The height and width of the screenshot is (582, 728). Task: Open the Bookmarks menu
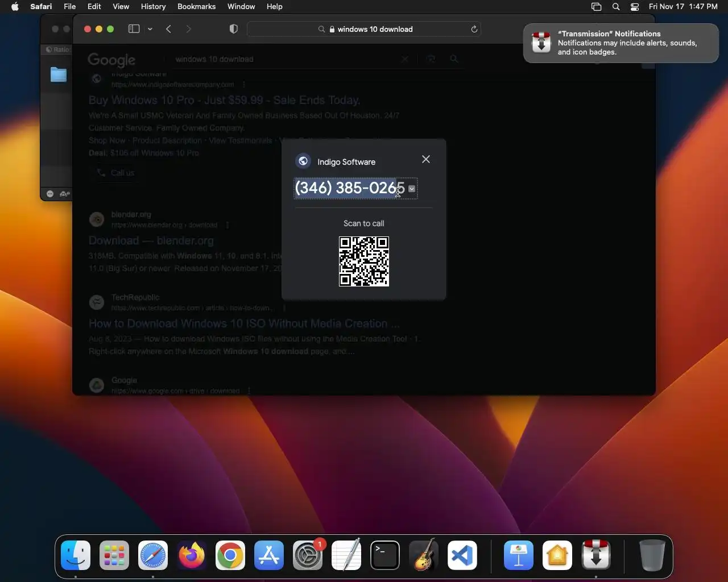[196, 6]
